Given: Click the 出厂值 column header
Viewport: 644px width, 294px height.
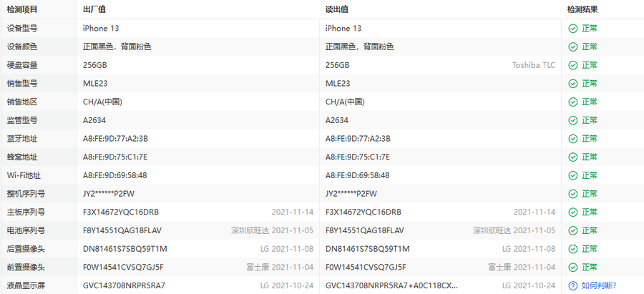Looking at the screenshot, I should (94, 9).
